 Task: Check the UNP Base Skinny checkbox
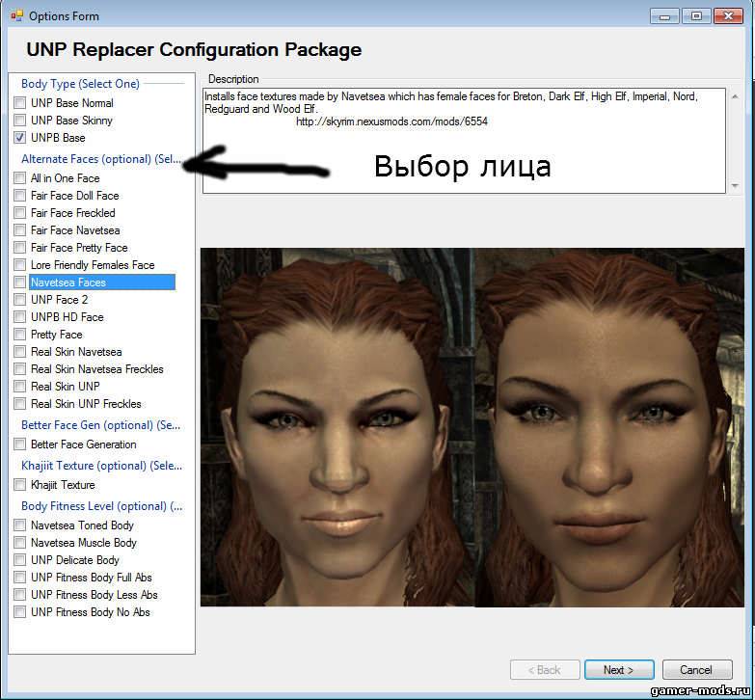pos(19,121)
